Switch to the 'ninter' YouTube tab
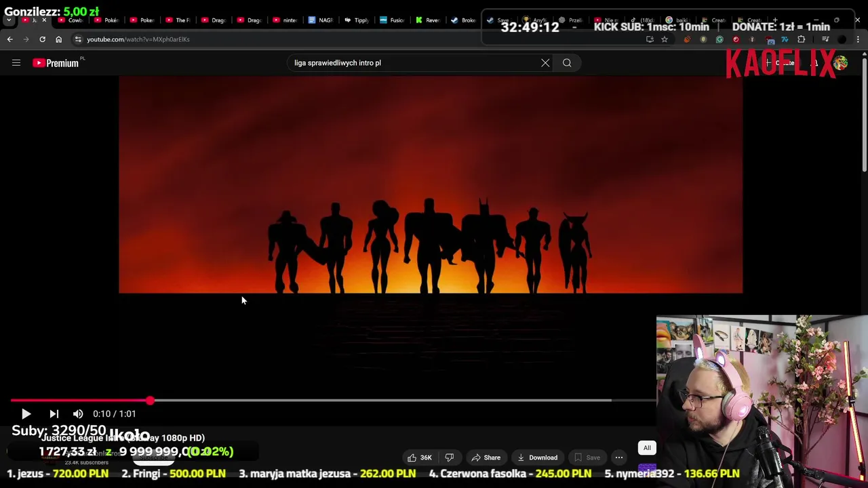This screenshot has height=488, width=868. click(285, 20)
